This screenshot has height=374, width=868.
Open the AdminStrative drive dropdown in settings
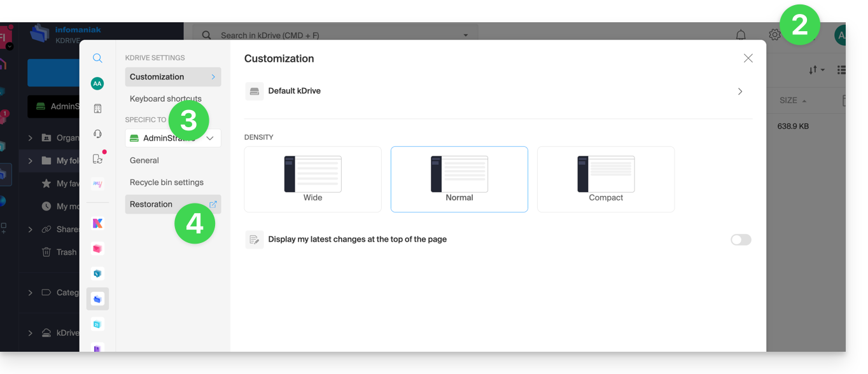click(x=173, y=138)
